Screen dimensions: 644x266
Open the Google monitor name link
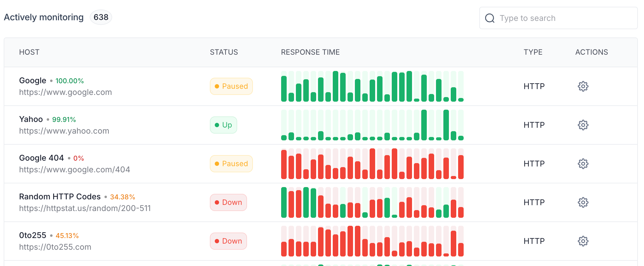click(x=33, y=80)
